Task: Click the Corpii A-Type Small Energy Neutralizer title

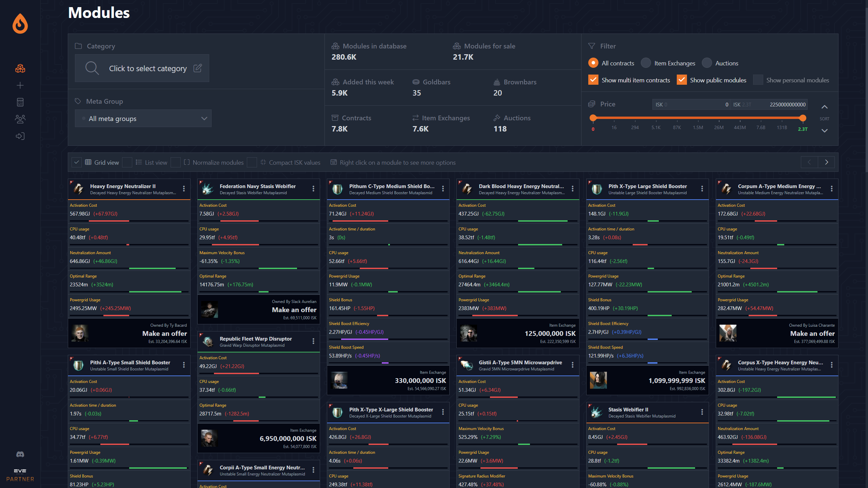Action: tap(262, 467)
